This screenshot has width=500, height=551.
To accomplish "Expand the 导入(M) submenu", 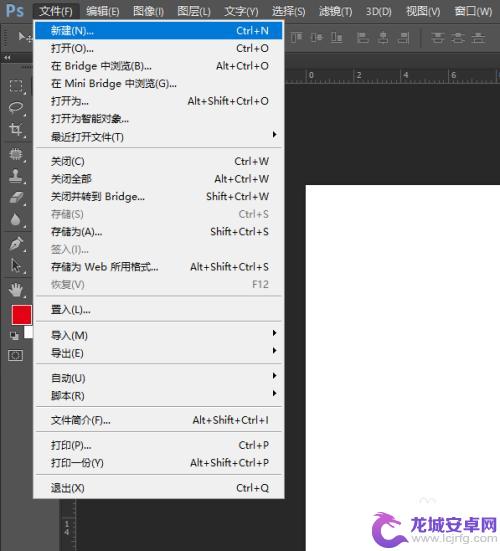I will tap(158, 335).
